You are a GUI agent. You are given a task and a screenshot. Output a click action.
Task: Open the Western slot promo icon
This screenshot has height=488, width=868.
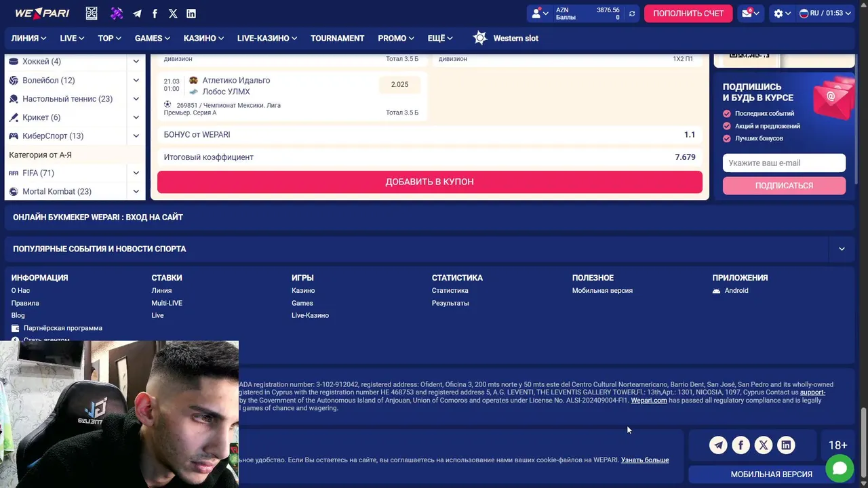[x=480, y=38]
